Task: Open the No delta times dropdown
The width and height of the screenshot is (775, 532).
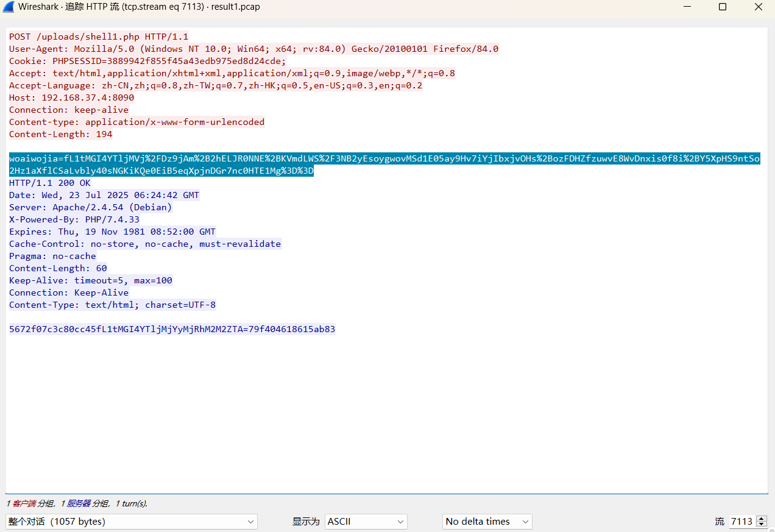Action: click(x=487, y=522)
